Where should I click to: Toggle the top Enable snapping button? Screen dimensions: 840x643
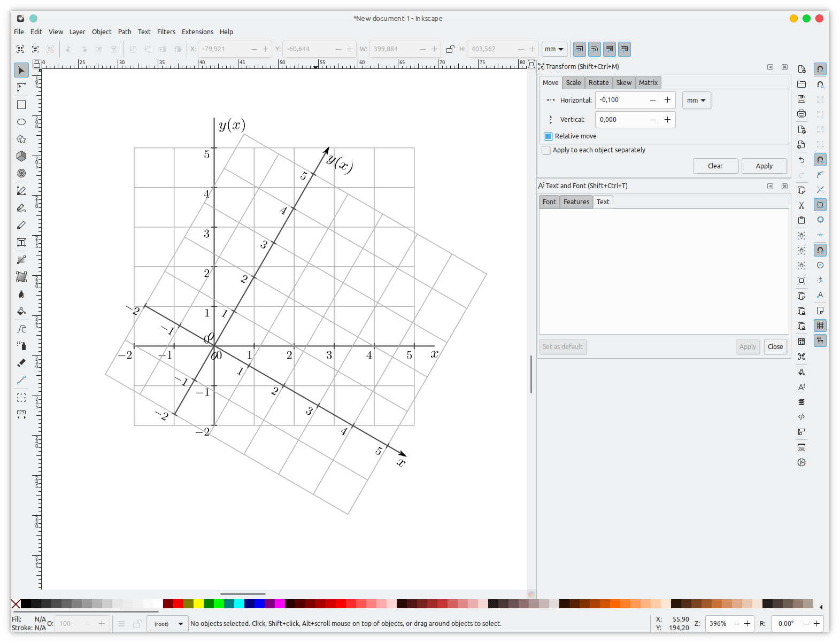click(x=820, y=69)
